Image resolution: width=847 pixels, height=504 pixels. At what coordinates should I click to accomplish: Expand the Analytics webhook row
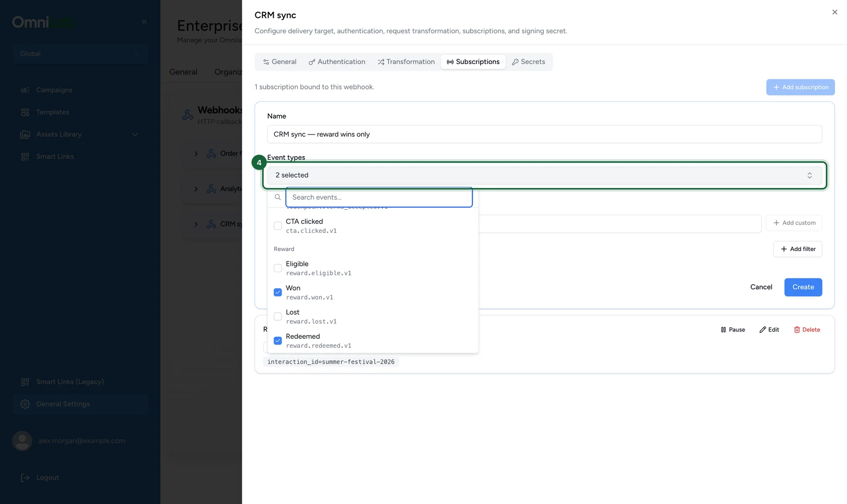click(x=196, y=189)
